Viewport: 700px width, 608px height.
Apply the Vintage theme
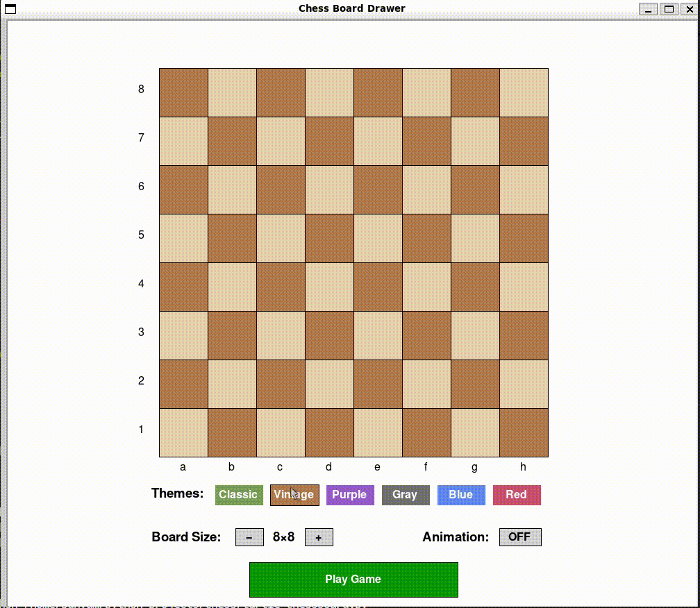294,495
